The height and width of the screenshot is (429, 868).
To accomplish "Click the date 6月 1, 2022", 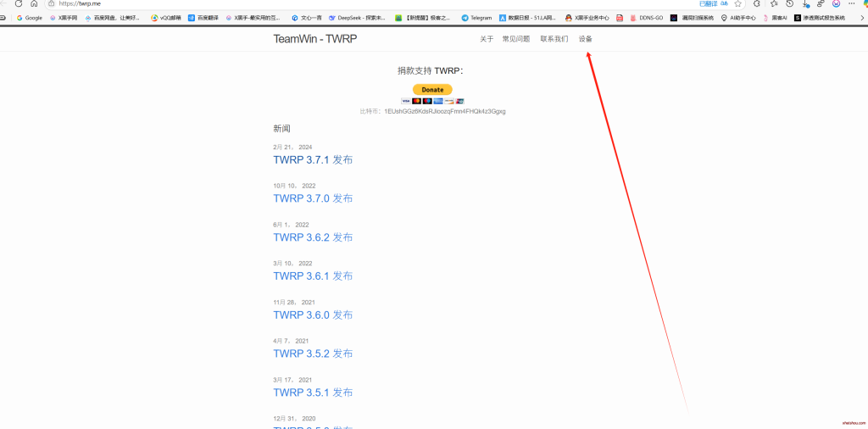I will pyautogui.click(x=291, y=225).
